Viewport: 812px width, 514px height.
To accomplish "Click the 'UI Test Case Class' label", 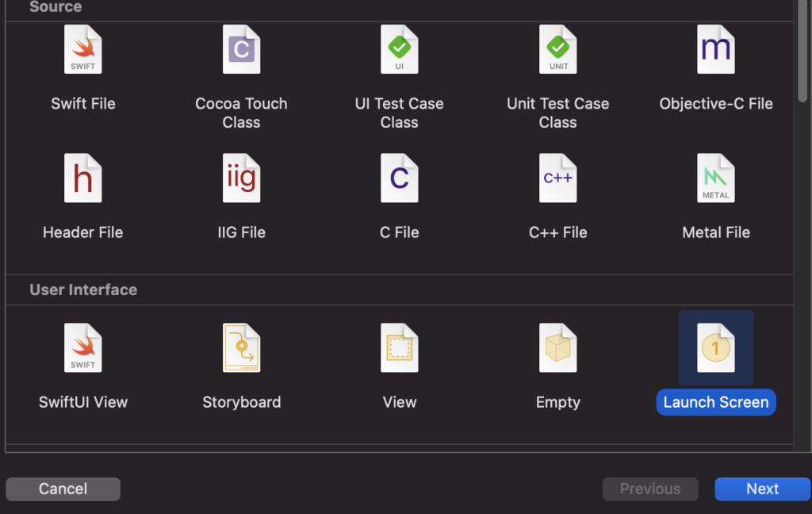I will (400, 113).
